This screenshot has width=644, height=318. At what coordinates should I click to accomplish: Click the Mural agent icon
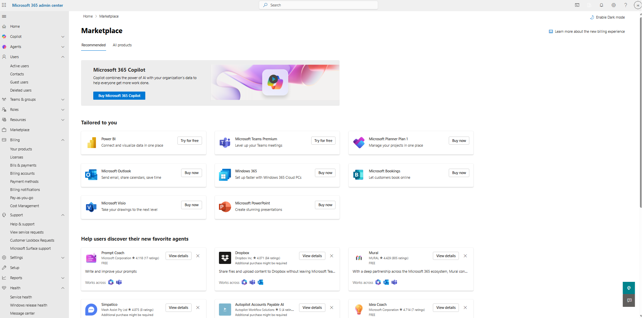[359, 258]
